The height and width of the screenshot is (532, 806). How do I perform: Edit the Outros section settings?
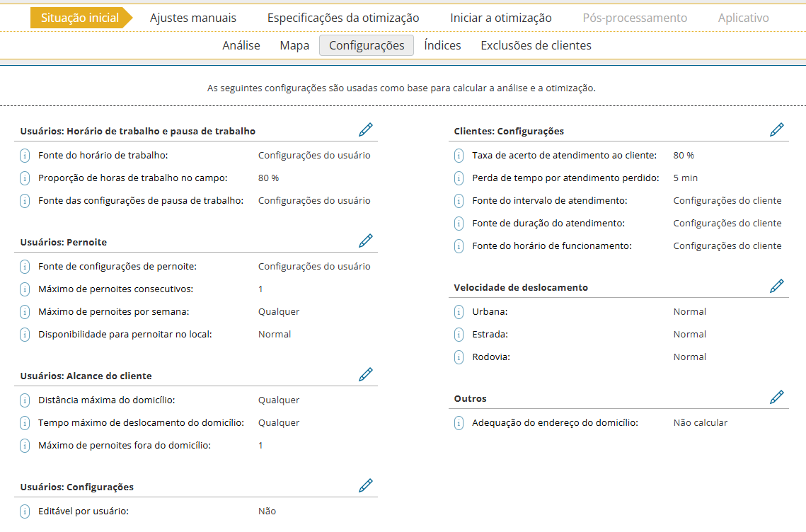776,397
